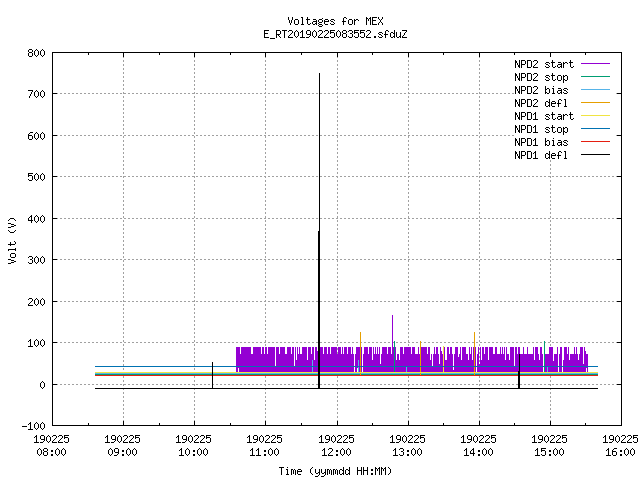Click the yellow NPD1 start legend line
Screen dimensions: 640x480
595,116
